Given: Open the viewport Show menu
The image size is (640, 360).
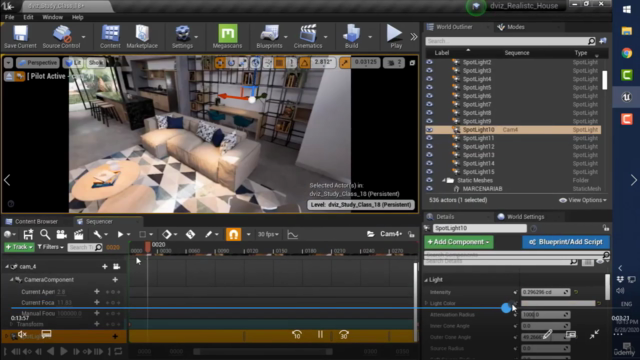Looking at the screenshot, I should 96,62.
